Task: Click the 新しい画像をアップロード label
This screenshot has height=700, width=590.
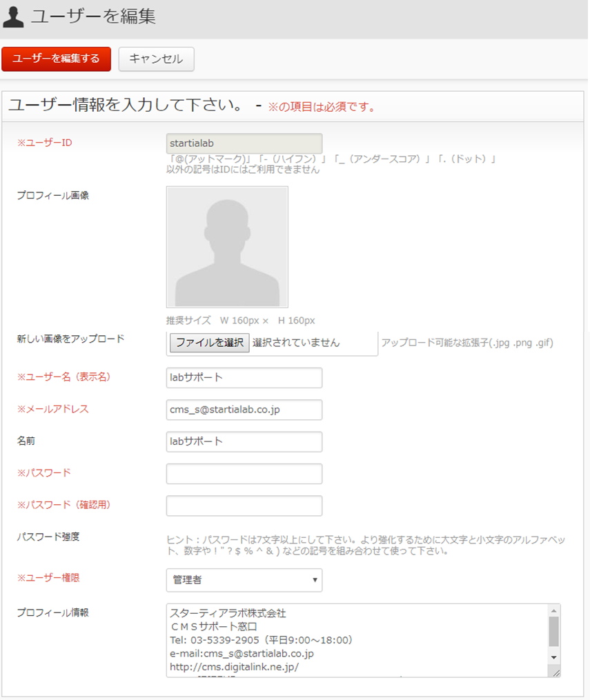Action: pyautogui.click(x=70, y=339)
